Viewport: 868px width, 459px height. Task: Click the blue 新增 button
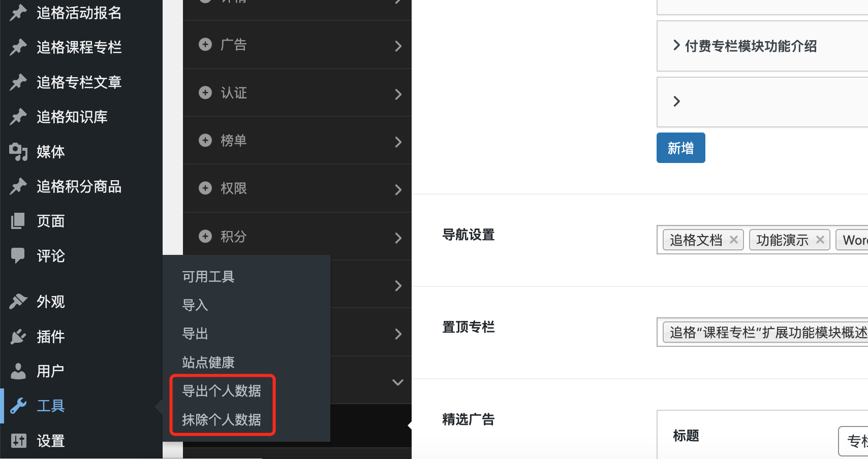pos(680,148)
